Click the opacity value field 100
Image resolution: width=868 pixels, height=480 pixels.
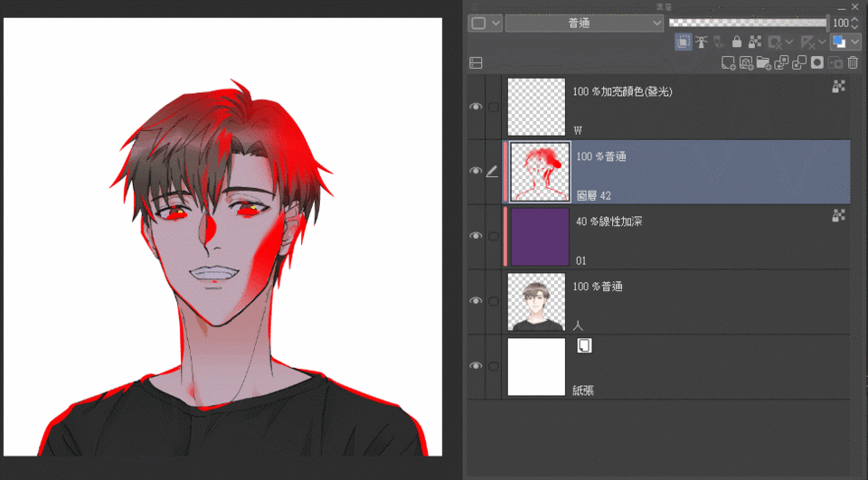[840, 24]
